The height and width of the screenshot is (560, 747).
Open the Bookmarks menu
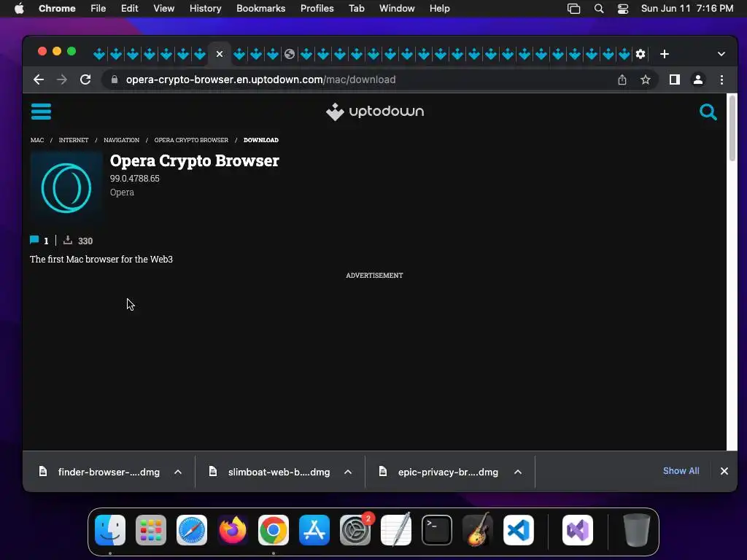coord(260,9)
